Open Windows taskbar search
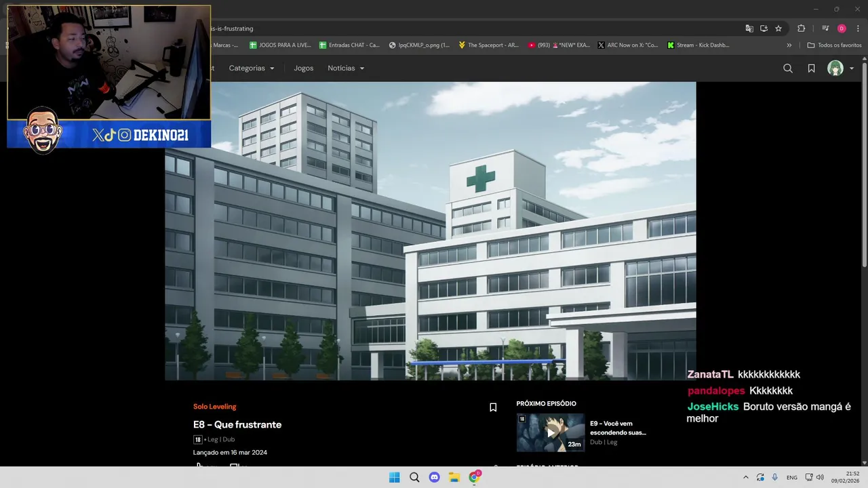The height and width of the screenshot is (488, 868). click(414, 477)
